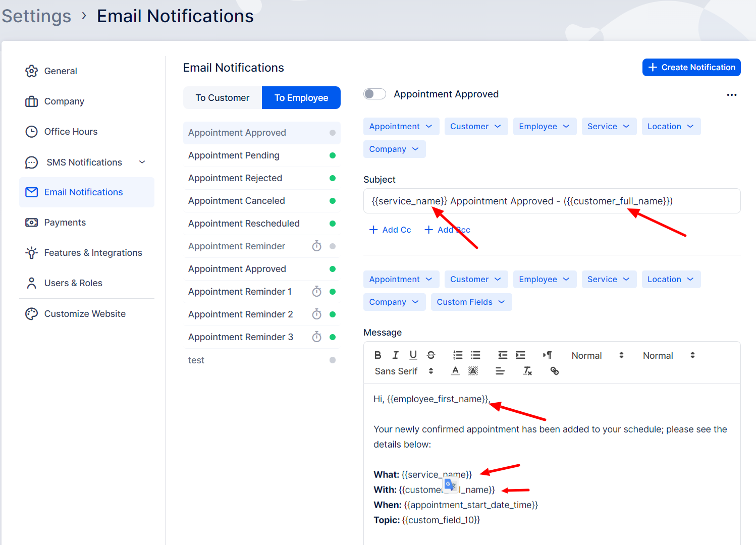Open the three-dot more options menu
This screenshot has height=545, width=756.
click(x=732, y=95)
